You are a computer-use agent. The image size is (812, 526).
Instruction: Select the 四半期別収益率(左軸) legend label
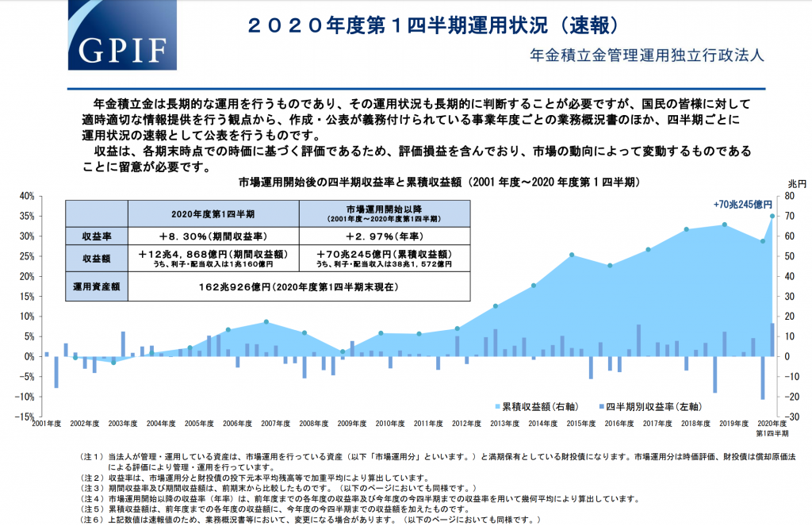click(x=649, y=406)
